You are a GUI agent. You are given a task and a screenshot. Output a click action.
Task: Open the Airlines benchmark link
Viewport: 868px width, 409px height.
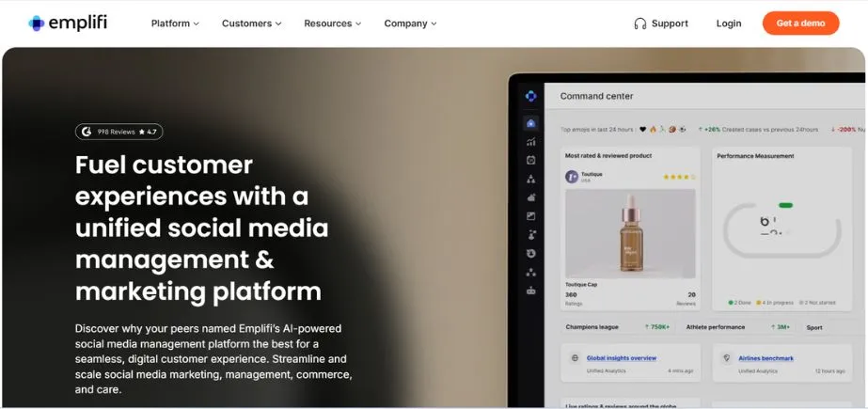tap(765, 358)
